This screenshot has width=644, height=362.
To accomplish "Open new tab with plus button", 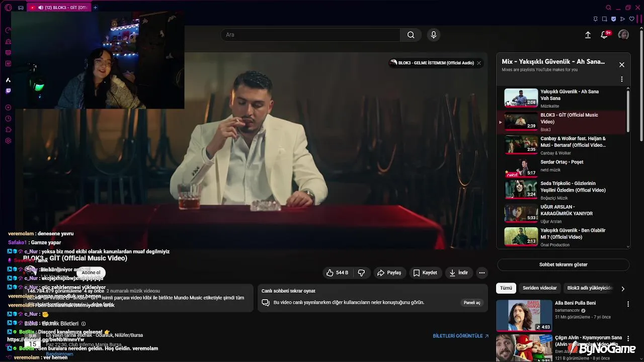I will tap(95, 8).
